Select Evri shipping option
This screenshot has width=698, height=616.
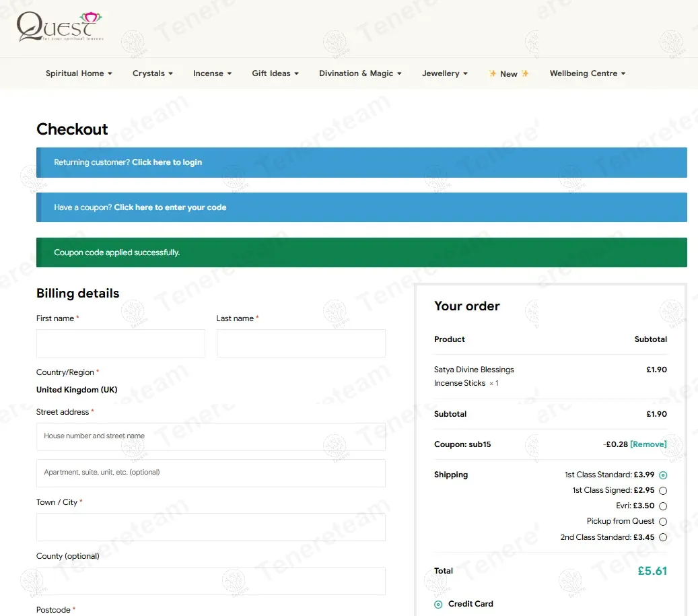click(x=663, y=506)
